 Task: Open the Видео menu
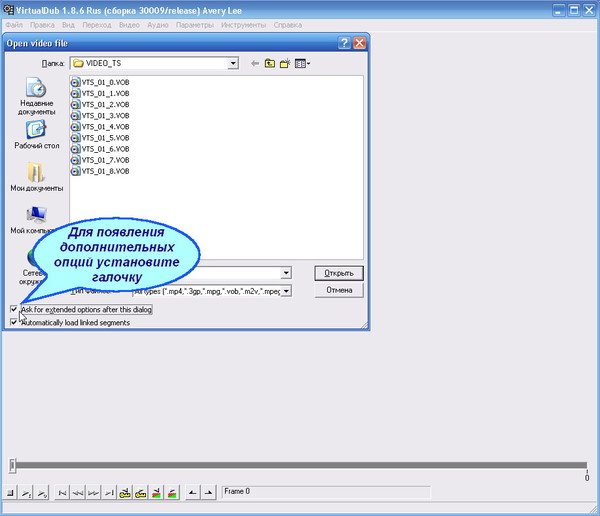tap(129, 25)
